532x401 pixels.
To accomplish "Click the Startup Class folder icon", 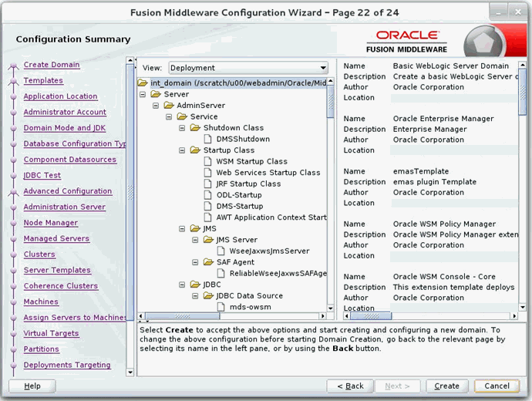I will click(x=195, y=150).
